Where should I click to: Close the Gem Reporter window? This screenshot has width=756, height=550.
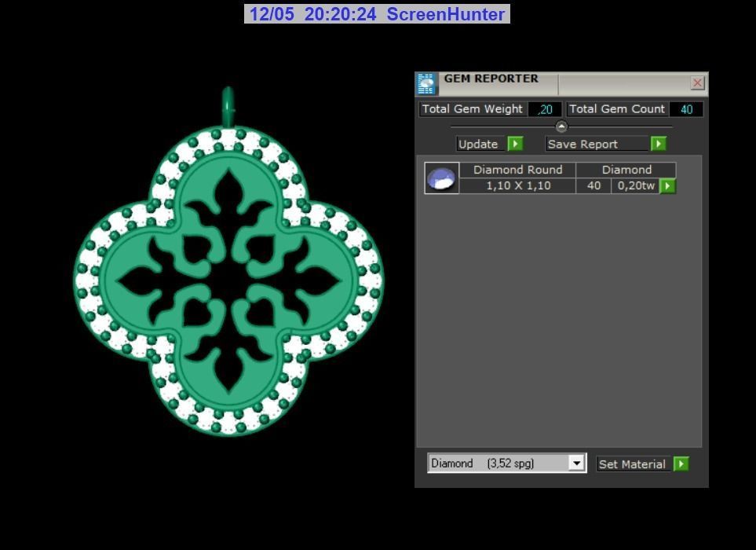tap(697, 83)
